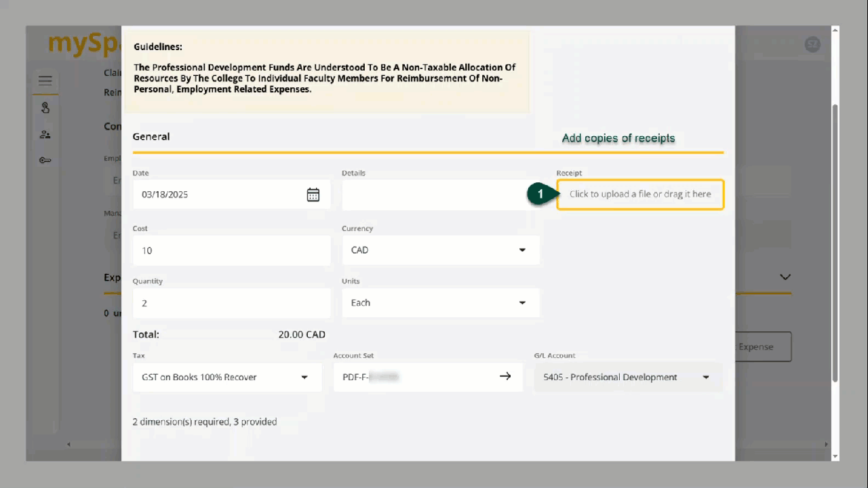Click the receipt upload box
The width and height of the screenshot is (868, 488).
coord(640,195)
